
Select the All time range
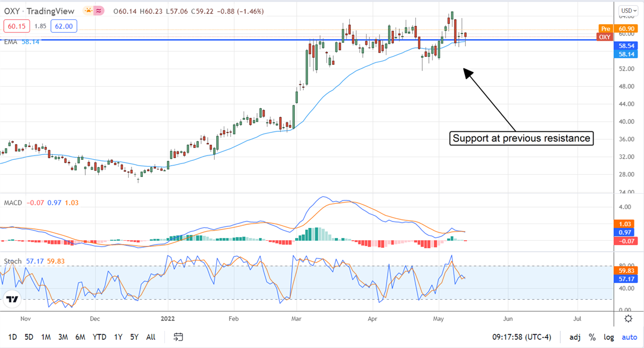click(x=151, y=337)
